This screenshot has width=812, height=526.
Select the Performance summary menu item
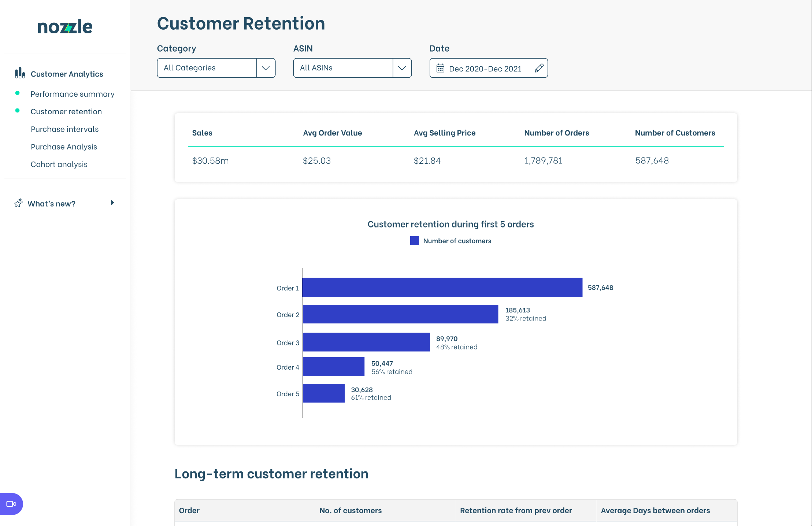click(72, 93)
